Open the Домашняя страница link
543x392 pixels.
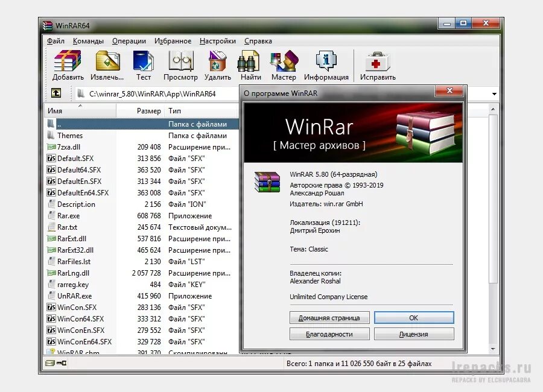pos(329,317)
